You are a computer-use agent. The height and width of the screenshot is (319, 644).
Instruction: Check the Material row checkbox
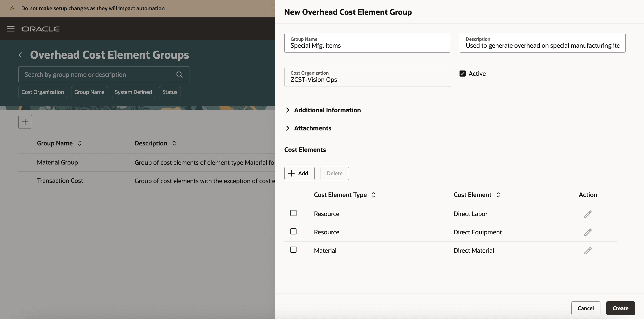[x=293, y=250]
